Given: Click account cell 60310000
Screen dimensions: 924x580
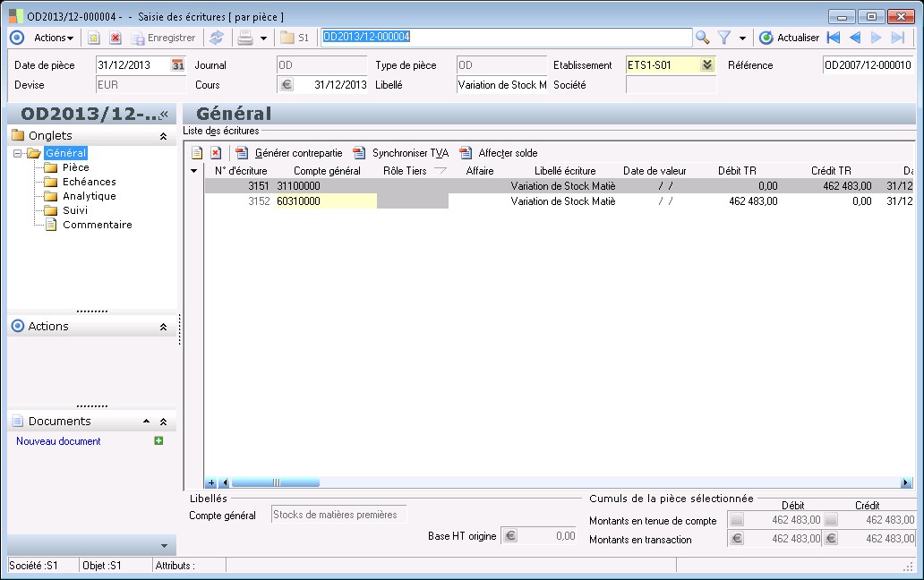Looking at the screenshot, I should click(x=326, y=201).
